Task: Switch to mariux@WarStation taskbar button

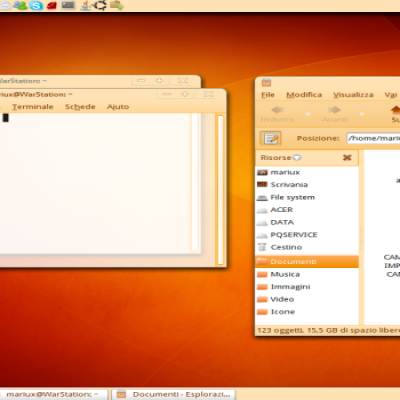Action: [x=53, y=394]
